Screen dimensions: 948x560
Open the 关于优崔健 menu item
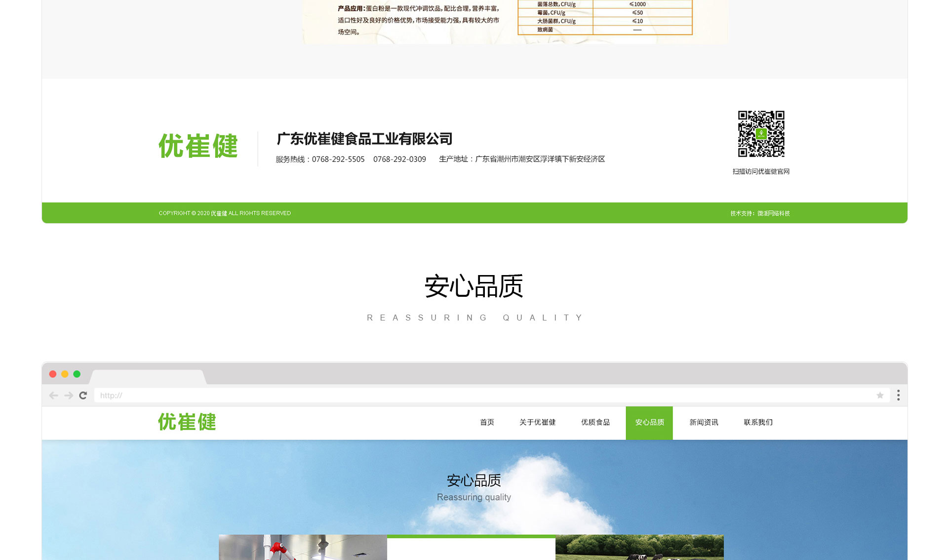tap(537, 423)
